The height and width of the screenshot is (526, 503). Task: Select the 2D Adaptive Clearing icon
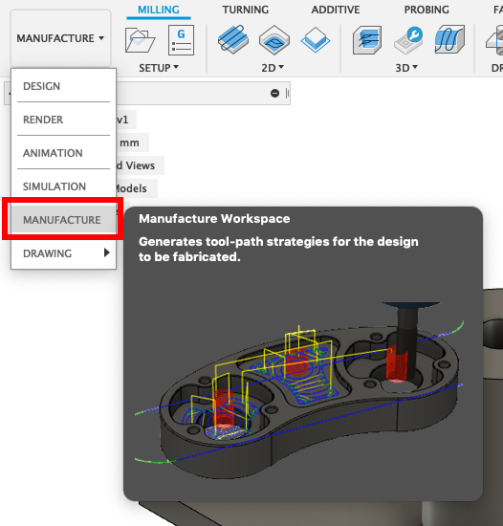coord(233,40)
